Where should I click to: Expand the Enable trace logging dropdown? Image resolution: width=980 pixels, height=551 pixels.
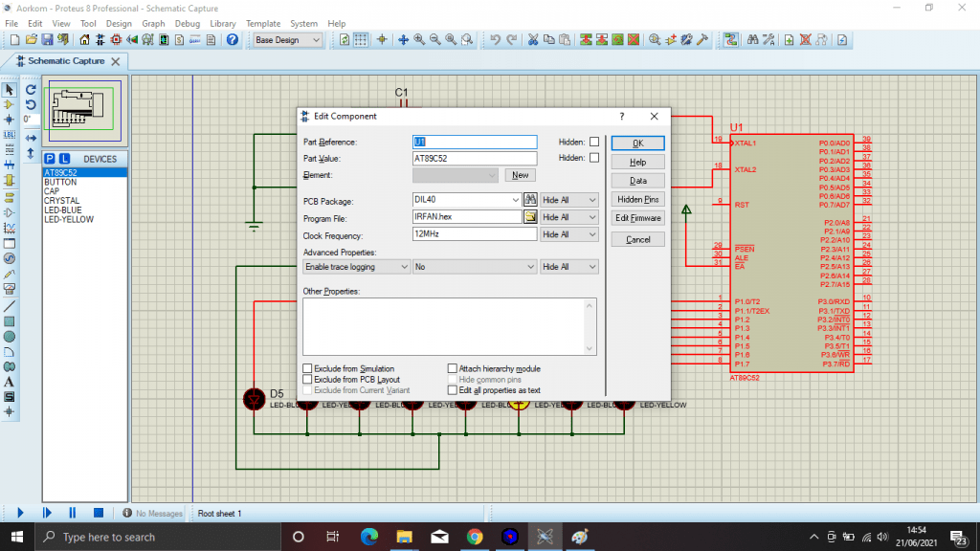tap(403, 267)
